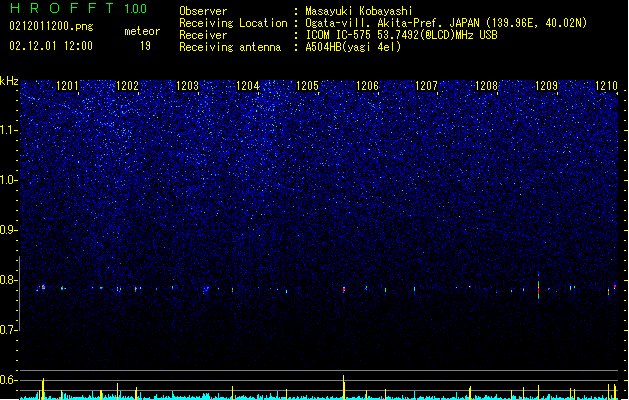Screen dimensions: 629x400
Task: Click the 1210 time marker
Action: (607, 86)
